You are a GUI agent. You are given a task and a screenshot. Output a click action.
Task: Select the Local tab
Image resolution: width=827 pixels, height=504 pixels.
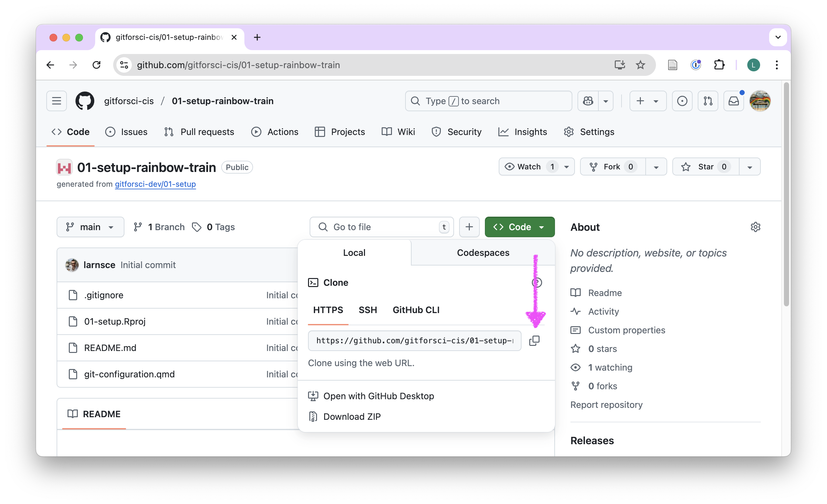pos(354,253)
